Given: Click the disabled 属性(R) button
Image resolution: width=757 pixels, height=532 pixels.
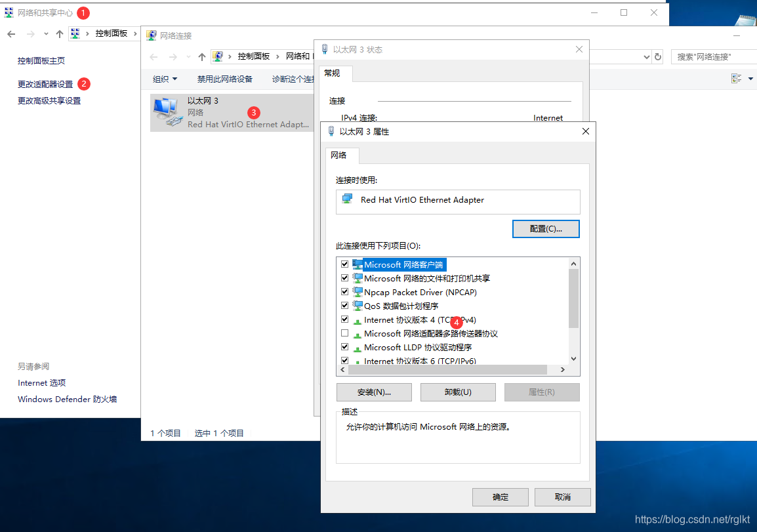Looking at the screenshot, I should 542,392.
